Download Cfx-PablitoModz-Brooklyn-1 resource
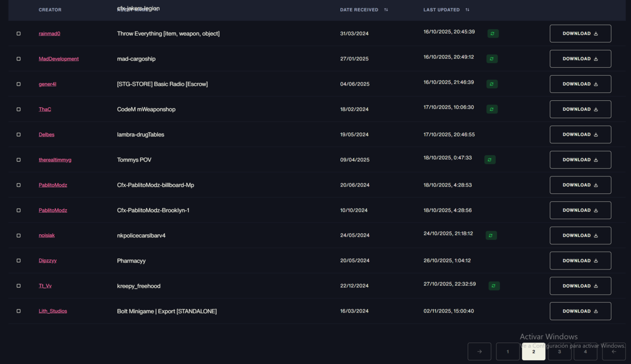This screenshot has width=631, height=364. pos(581,210)
